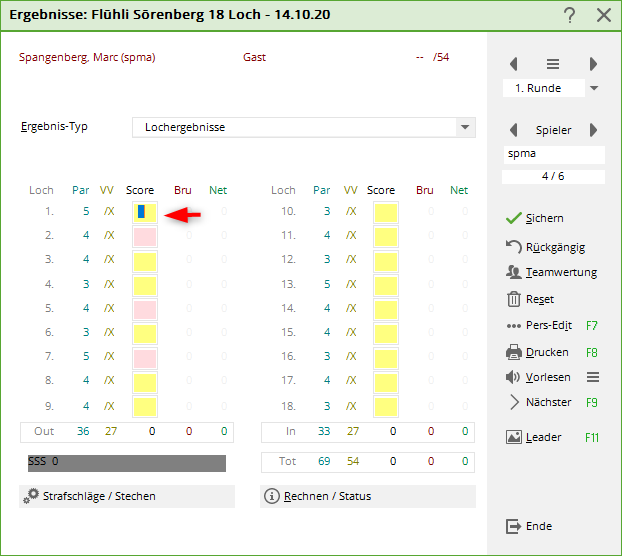Open round list hamburger menu
The height and width of the screenshot is (556, 622).
553,64
